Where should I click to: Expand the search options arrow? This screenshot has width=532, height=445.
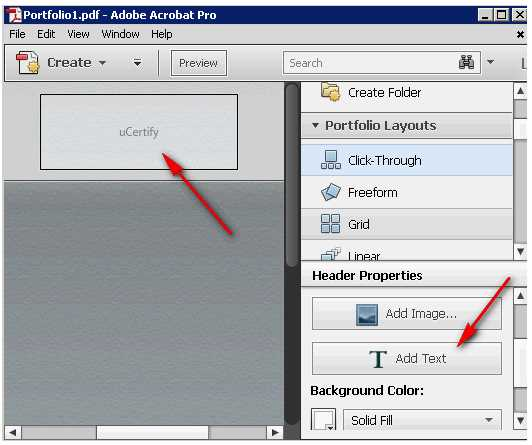[x=490, y=62]
